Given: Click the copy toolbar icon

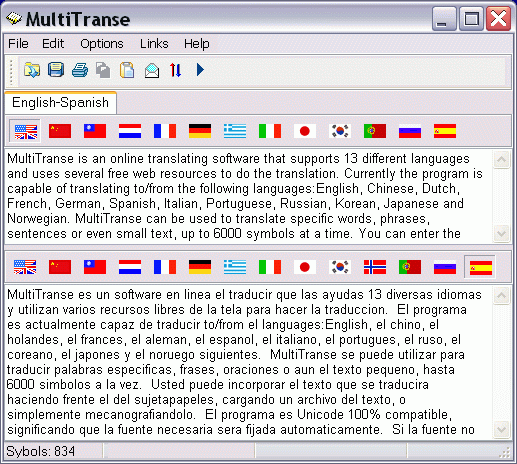Looking at the screenshot, I should pyautogui.click(x=103, y=70).
